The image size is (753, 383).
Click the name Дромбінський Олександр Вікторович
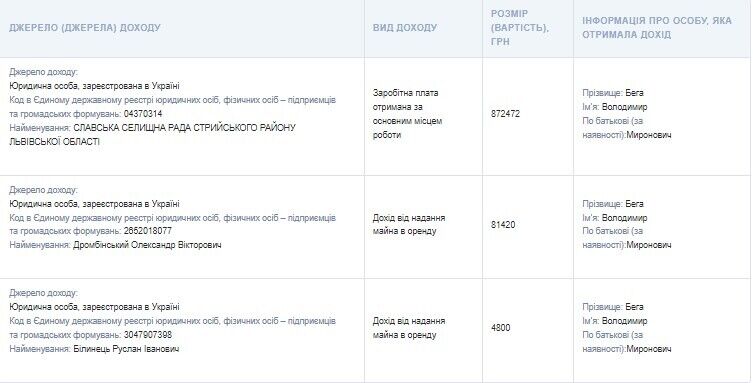click(x=147, y=245)
